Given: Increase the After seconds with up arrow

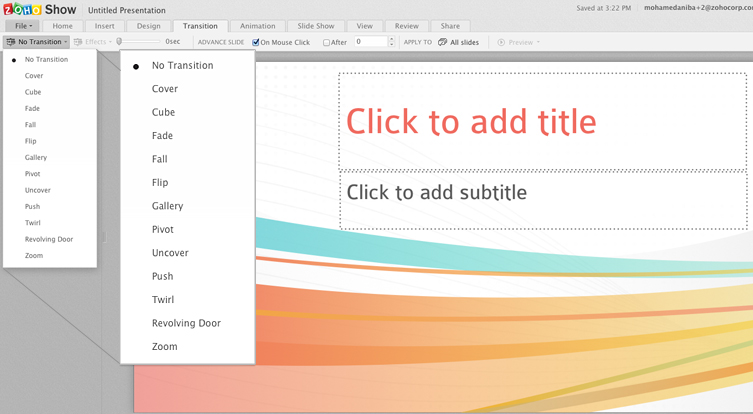Looking at the screenshot, I should [x=391, y=39].
